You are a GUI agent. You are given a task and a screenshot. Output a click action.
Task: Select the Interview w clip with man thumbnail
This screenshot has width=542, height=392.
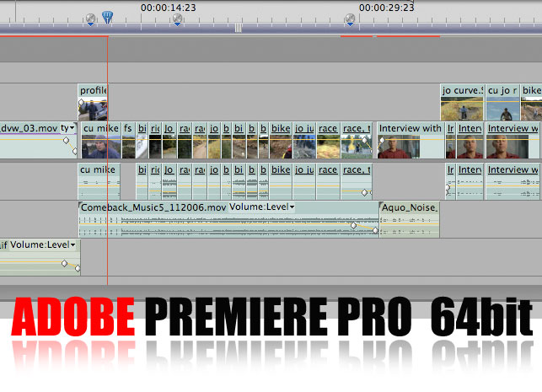click(513, 140)
